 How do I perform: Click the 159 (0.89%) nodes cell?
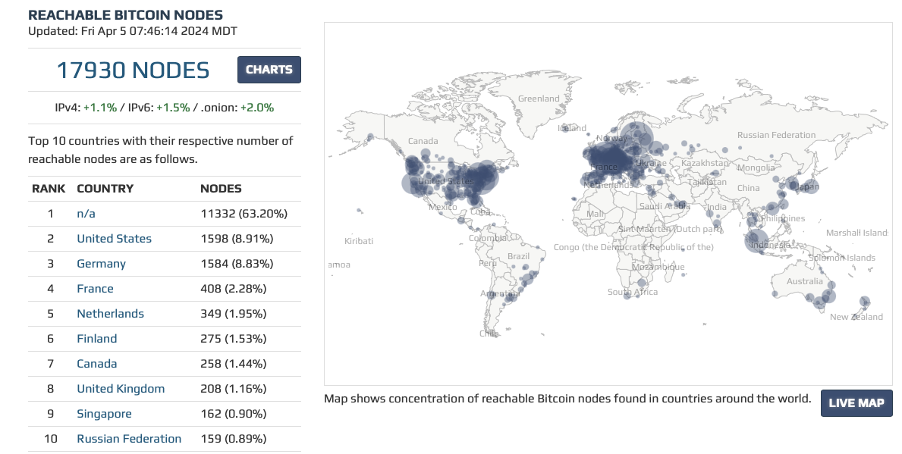coord(233,439)
